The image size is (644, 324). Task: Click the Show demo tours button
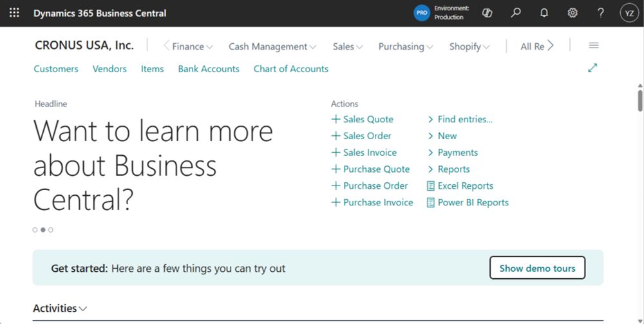pyautogui.click(x=537, y=268)
